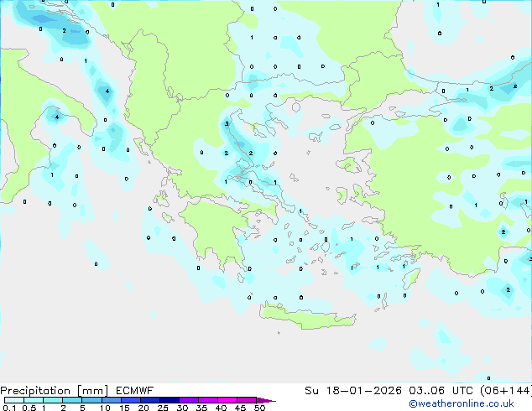532x411 pixels.
Task: Click the 03..06 UTC time label
Action: point(441,391)
